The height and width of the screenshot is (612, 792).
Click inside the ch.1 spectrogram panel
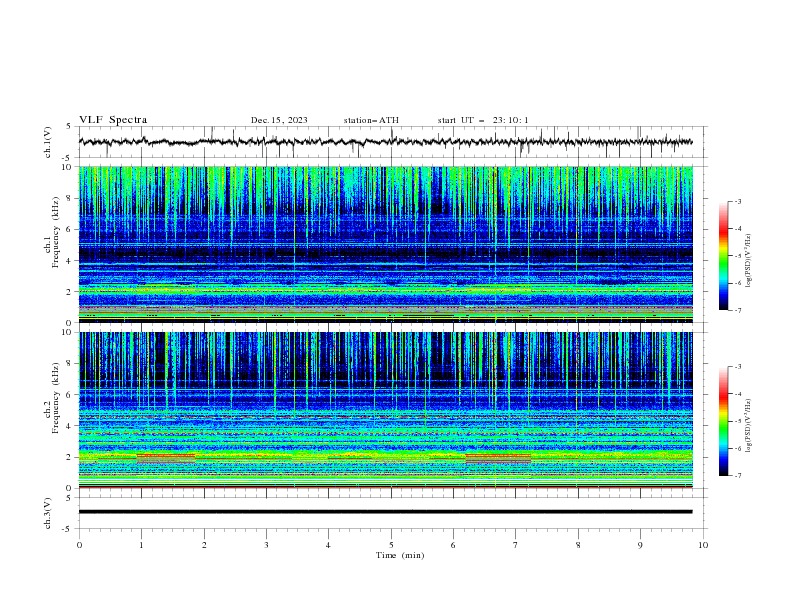pyautogui.click(x=385, y=244)
